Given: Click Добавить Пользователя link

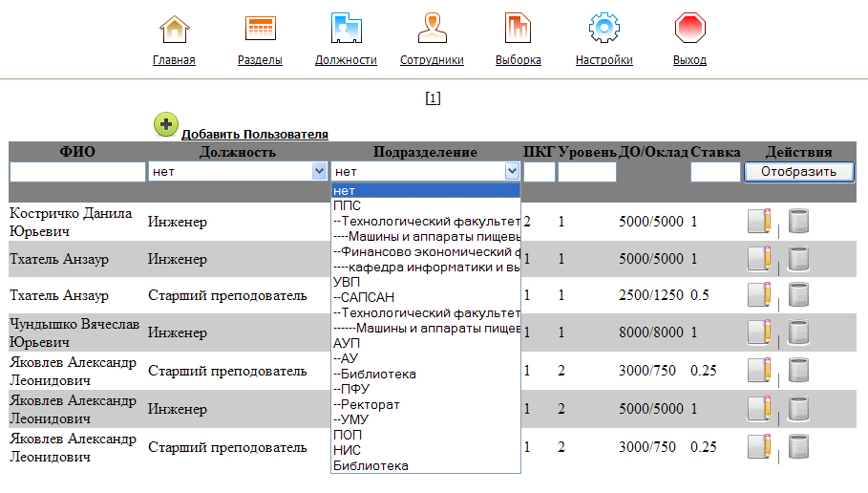Looking at the screenshot, I should click(255, 135).
